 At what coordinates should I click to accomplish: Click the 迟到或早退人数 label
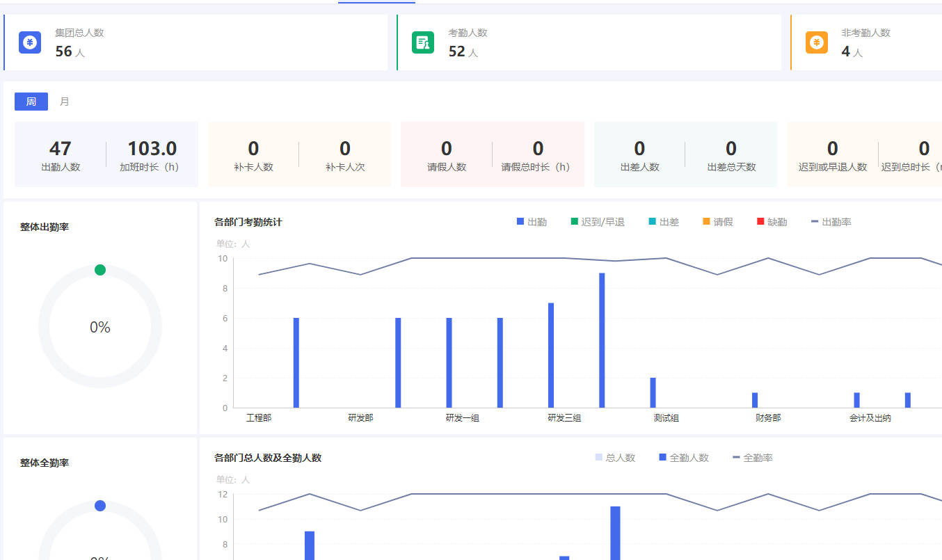click(x=833, y=167)
